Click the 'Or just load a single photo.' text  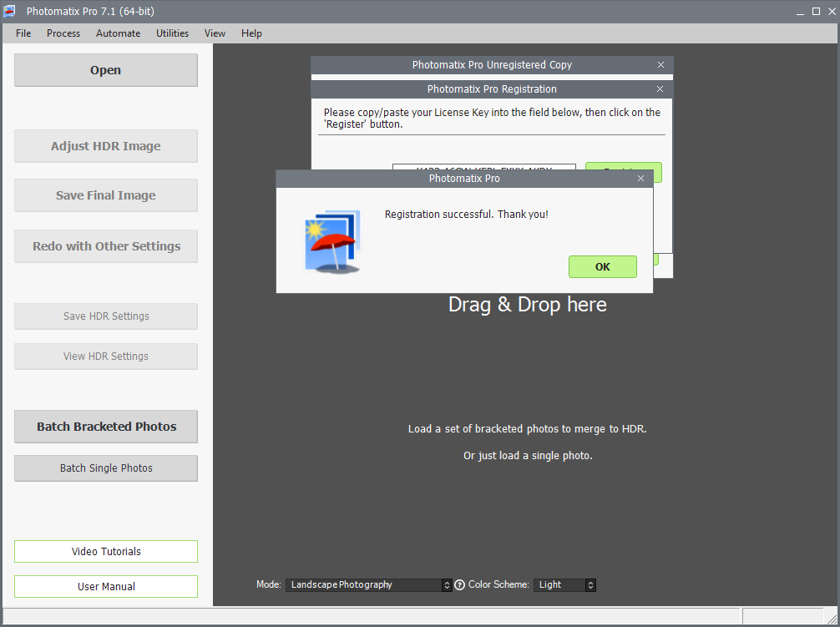pyautogui.click(x=528, y=456)
